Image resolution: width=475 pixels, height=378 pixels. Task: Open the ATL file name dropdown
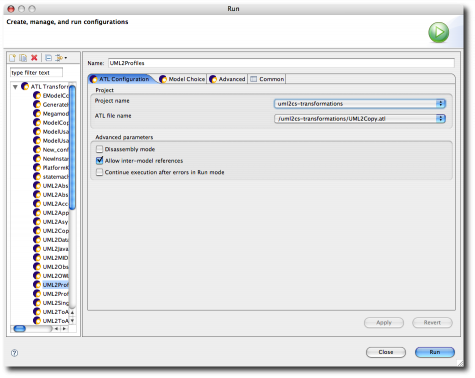pos(360,118)
